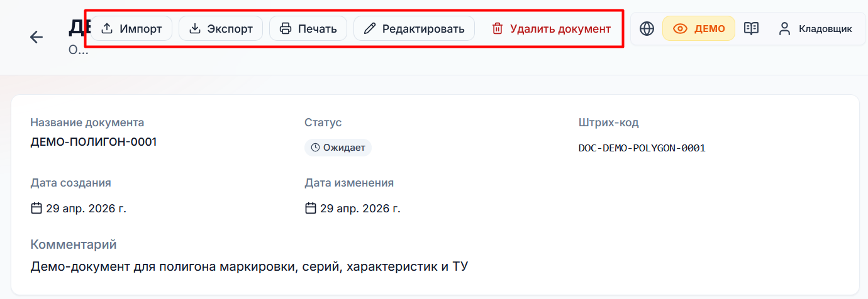Toggle the ДЕМО mode badge

(699, 28)
